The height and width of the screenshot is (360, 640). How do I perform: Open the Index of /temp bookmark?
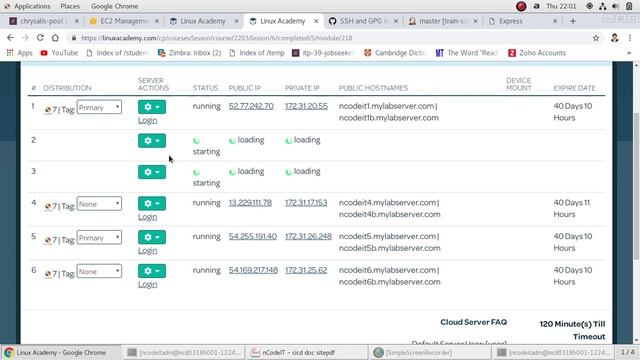(x=257, y=53)
